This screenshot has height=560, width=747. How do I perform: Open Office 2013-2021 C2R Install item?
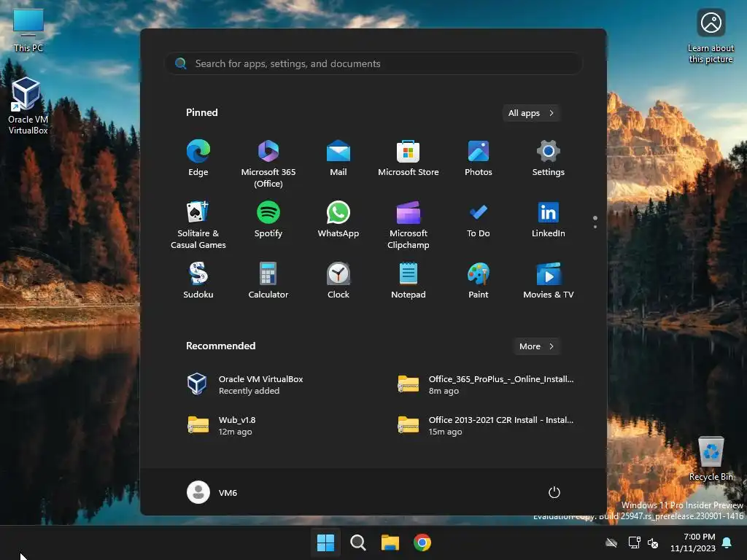tap(486, 425)
